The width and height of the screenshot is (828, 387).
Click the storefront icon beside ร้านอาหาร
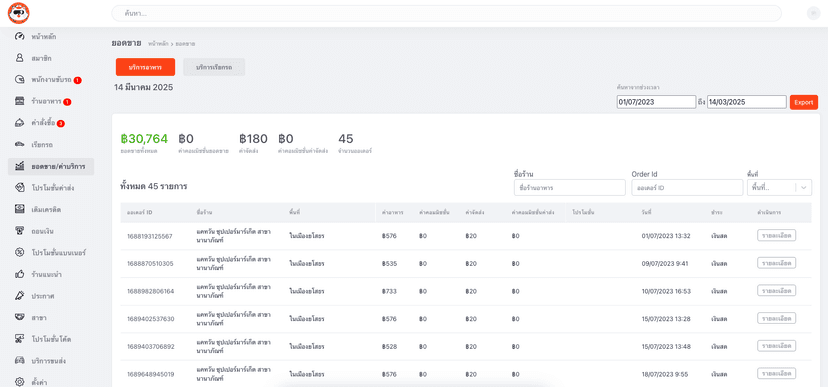click(x=20, y=101)
